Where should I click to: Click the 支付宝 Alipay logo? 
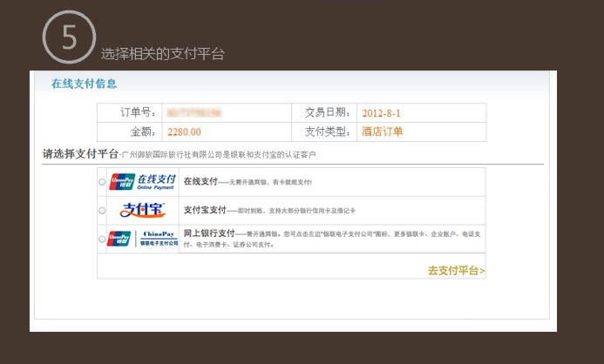click(143, 210)
